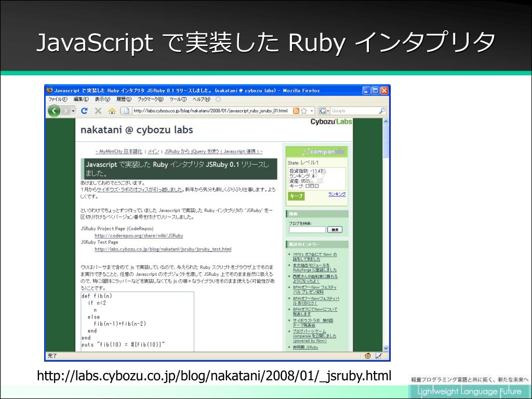The height and width of the screenshot is (399, 532).
Task: Click the ランキング link in the widget
Action: click(337, 194)
